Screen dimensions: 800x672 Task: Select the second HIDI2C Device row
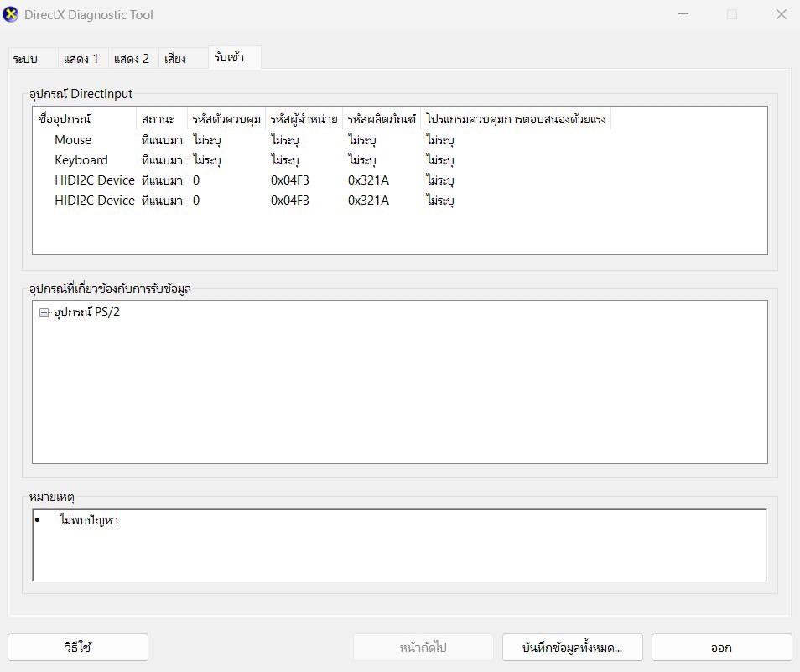[94, 200]
